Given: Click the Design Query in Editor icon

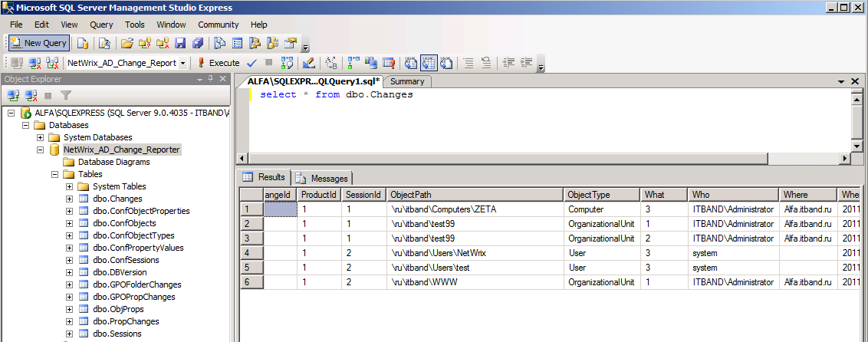Looking at the screenshot, I should (x=308, y=63).
